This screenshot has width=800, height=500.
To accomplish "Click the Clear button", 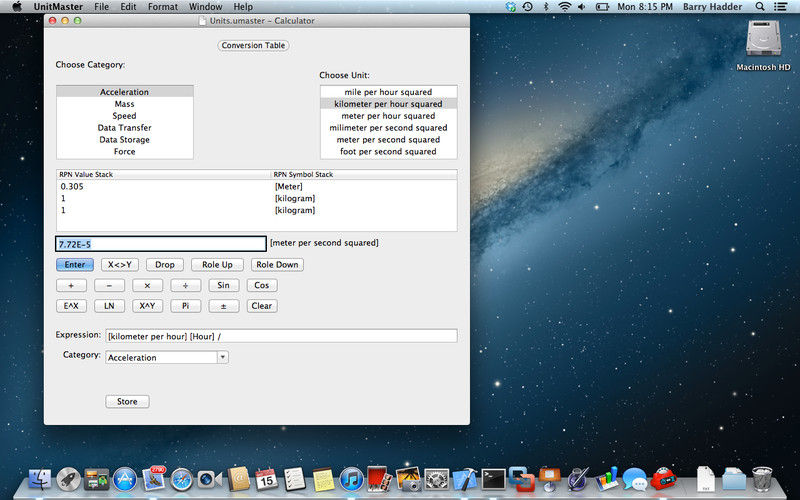I will (x=262, y=306).
